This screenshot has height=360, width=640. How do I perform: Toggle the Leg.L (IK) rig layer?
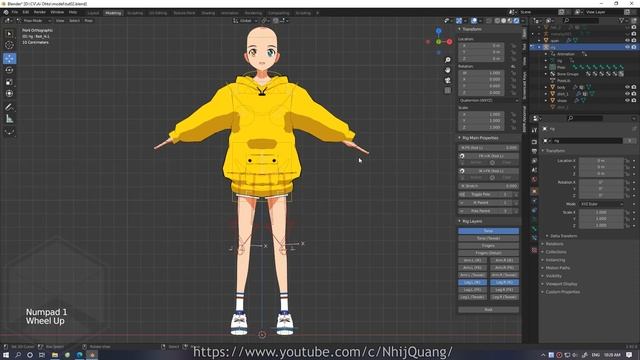pyautogui.click(x=472, y=282)
